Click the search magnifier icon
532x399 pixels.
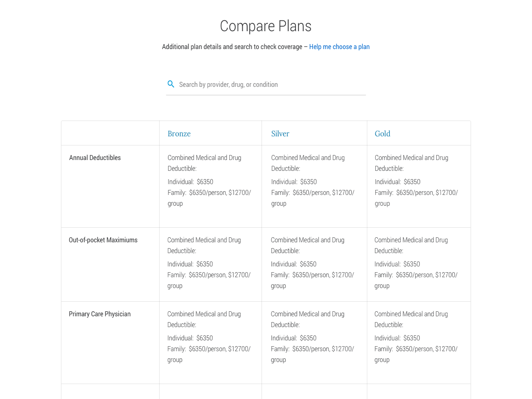(x=171, y=84)
